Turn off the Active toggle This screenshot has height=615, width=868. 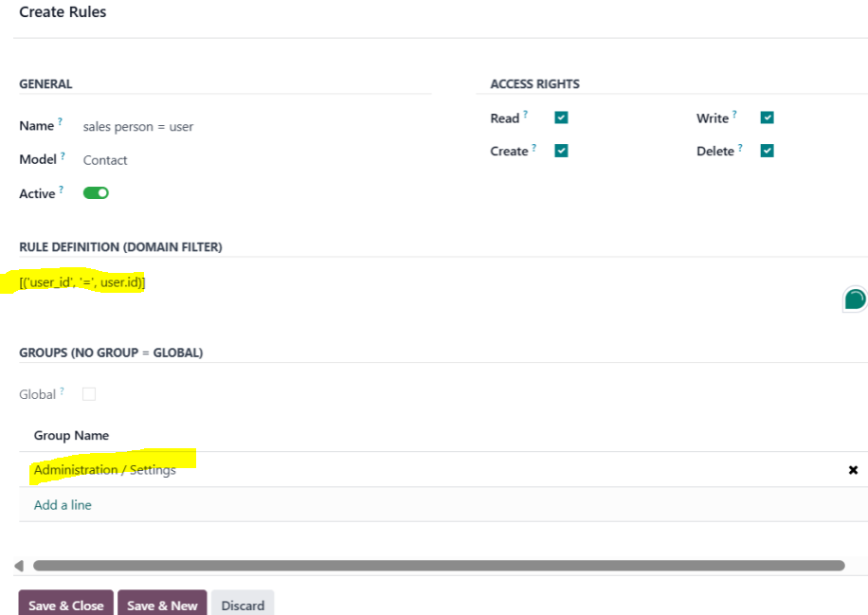pos(96,192)
